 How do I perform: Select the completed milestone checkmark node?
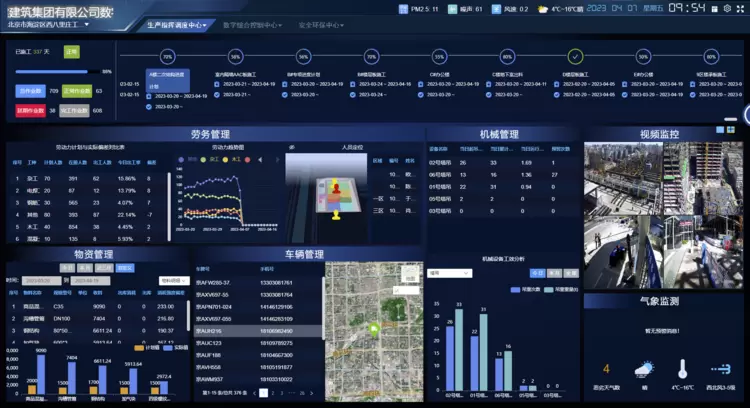coord(575,57)
